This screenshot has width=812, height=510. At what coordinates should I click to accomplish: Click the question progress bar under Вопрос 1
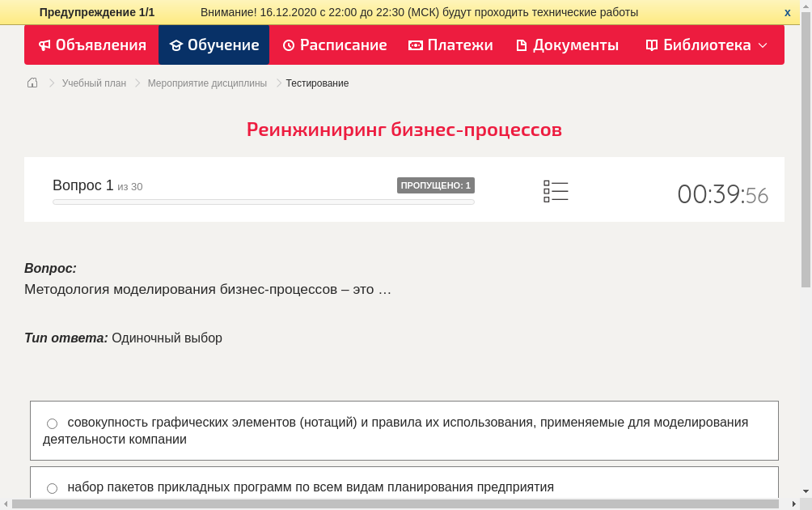tap(263, 202)
